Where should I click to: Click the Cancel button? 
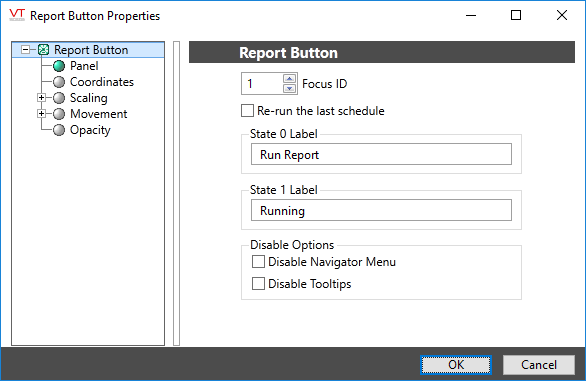tap(539, 365)
